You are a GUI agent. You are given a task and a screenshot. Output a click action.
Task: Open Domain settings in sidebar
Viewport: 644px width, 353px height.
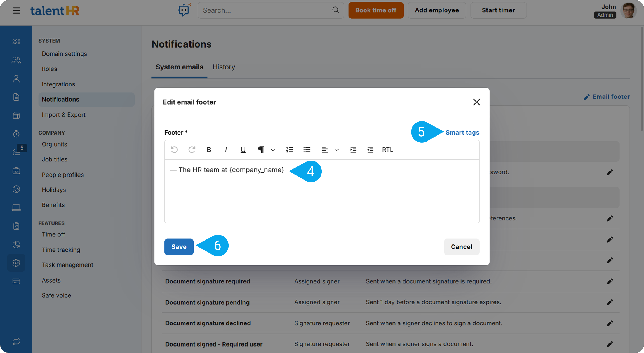point(64,54)
